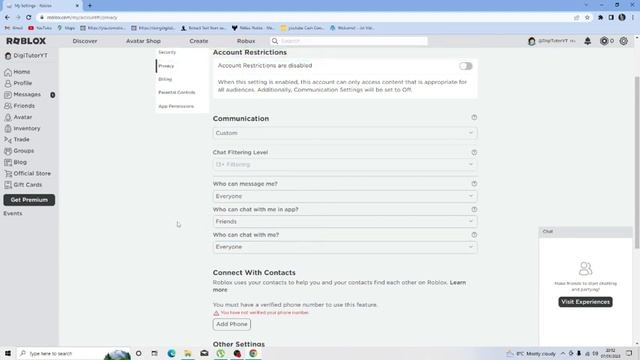Open the Events link in the sidebar
This screenshot has height=360, width=640.
13,213
